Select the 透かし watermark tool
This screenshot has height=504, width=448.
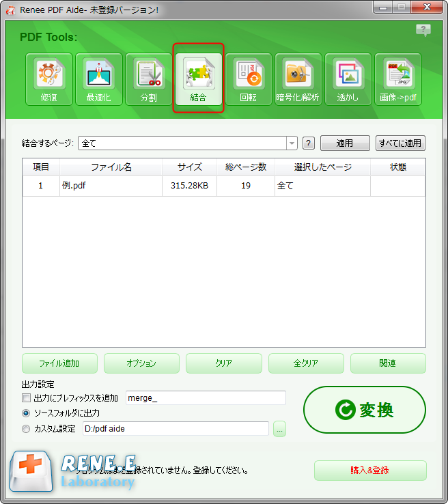pyautogui.click(x=348, y=79)
